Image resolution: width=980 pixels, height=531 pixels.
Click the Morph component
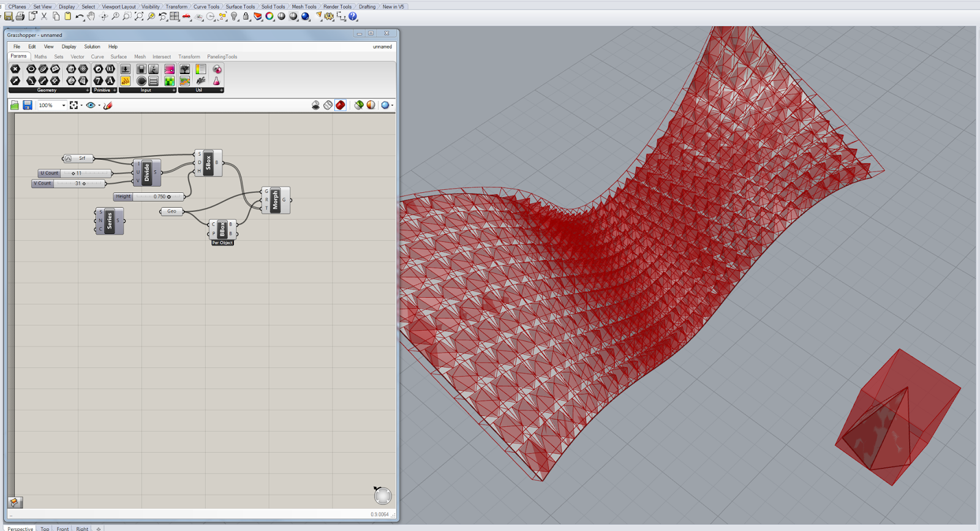pyautogui.click(x=276, y=200)
